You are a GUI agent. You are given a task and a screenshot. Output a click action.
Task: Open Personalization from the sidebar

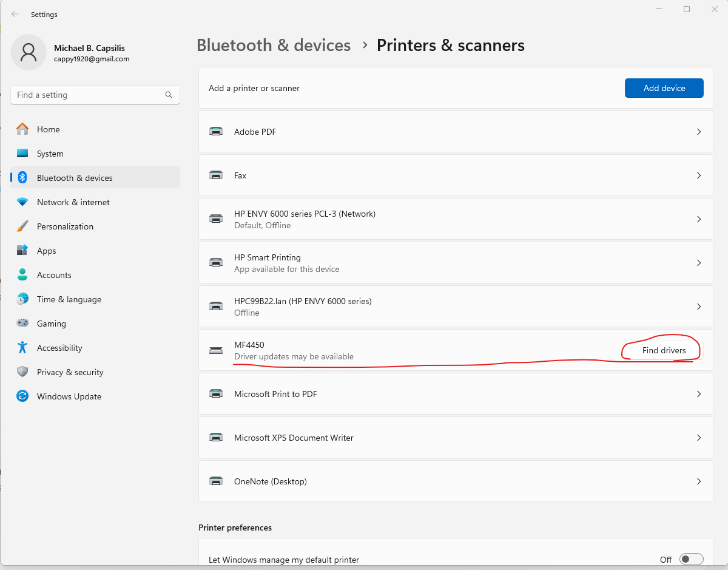(x=22, y=226)
